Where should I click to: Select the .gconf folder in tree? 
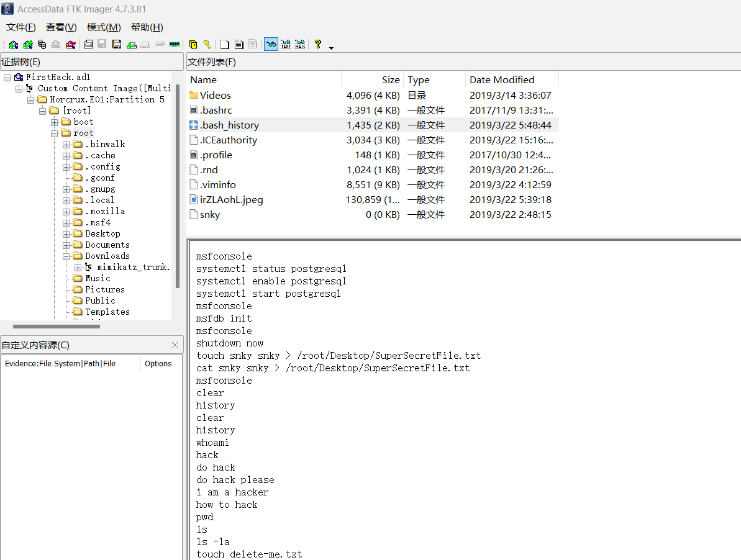[x=100, y=178]
